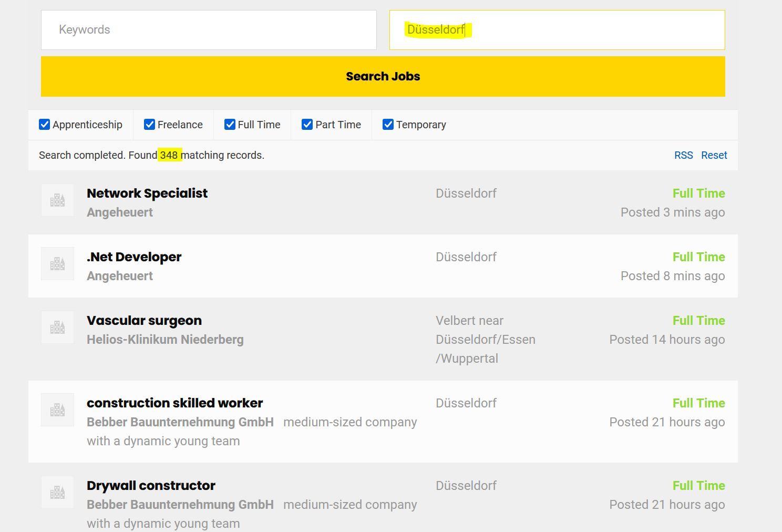Untick the Temporary job type checkbox
This screenshot has height=532, width=782.
(388, 125)
